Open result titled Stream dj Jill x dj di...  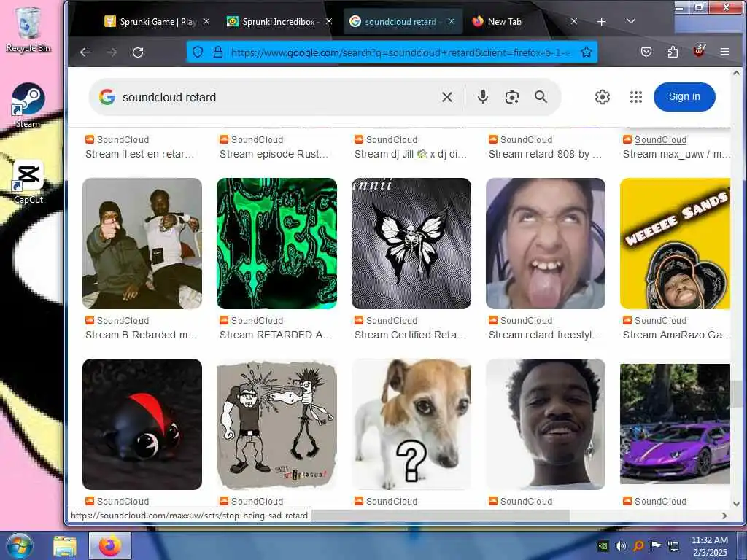[x=410, y=154]
